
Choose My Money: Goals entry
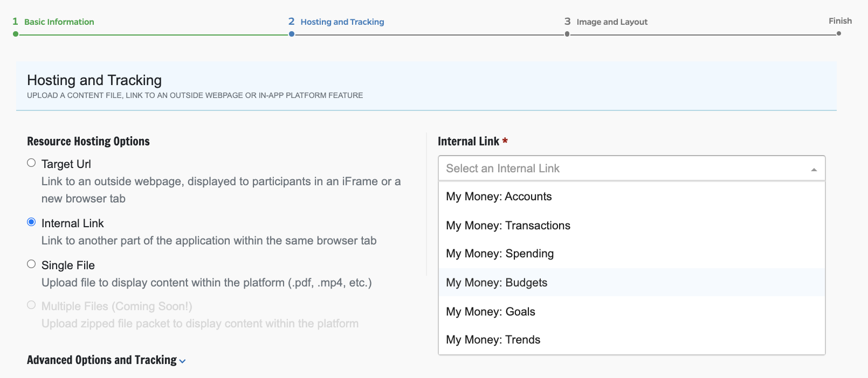tap(491, 312)
